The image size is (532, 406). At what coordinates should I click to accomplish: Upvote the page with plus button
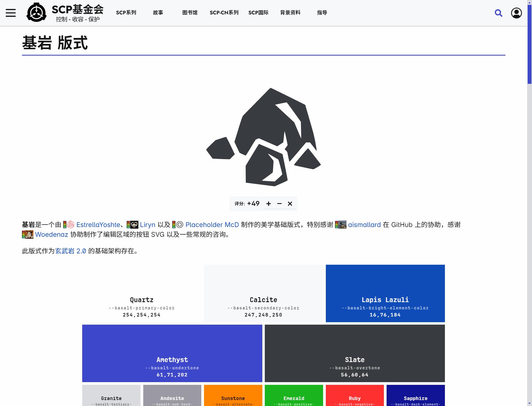(x=269, y=204)
